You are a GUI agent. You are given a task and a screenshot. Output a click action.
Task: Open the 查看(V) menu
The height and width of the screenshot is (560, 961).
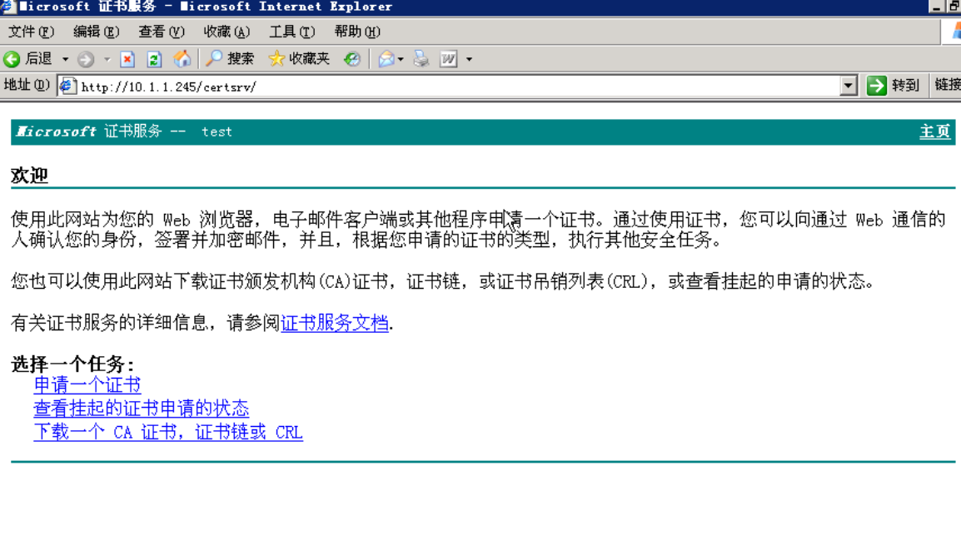[x=162, y=32]
